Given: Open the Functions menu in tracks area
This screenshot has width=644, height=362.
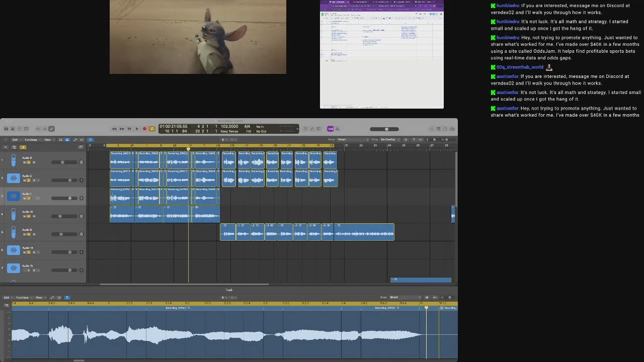Looking at the screenshot, I should 32,140.
